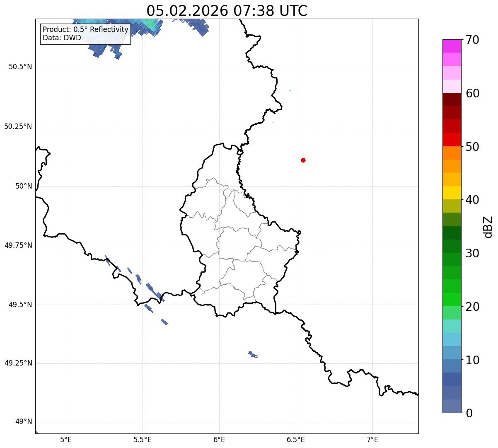The width and height of the screenshot is (498, 448).
Task: Click the latitude label 50°N
Action: (24, 186)
